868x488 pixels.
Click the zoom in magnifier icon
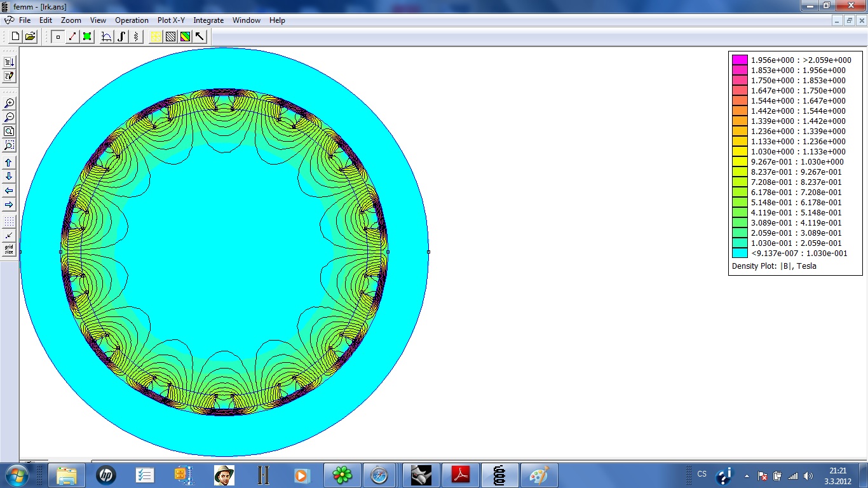click(9, 104)
